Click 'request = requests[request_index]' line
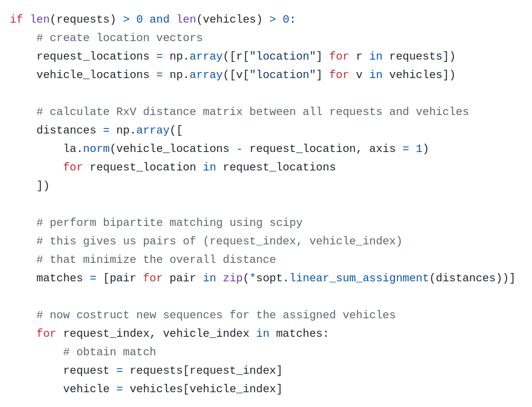 click(x=173, y=371)
